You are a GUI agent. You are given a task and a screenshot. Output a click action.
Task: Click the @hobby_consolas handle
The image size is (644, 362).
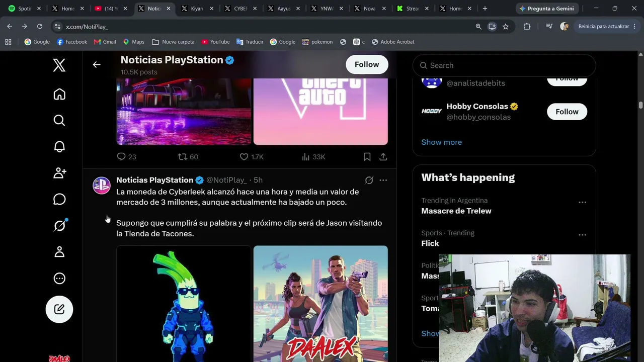478,117
